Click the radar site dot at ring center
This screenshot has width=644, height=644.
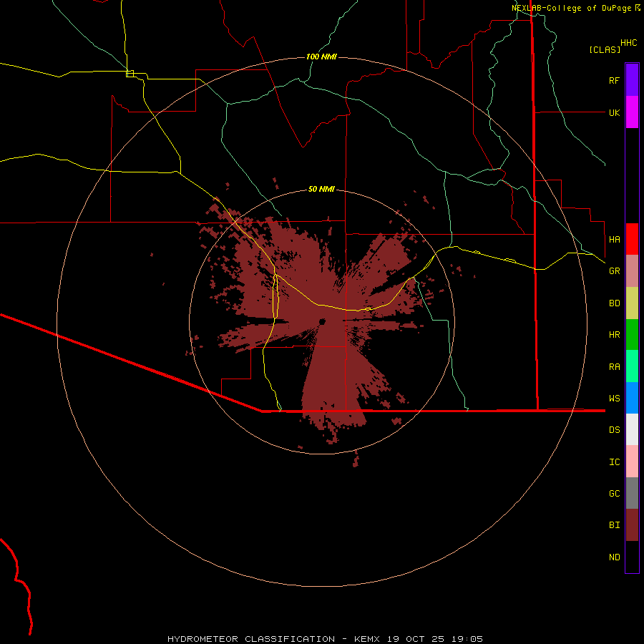pyautogui.click(x=322, y=321)
